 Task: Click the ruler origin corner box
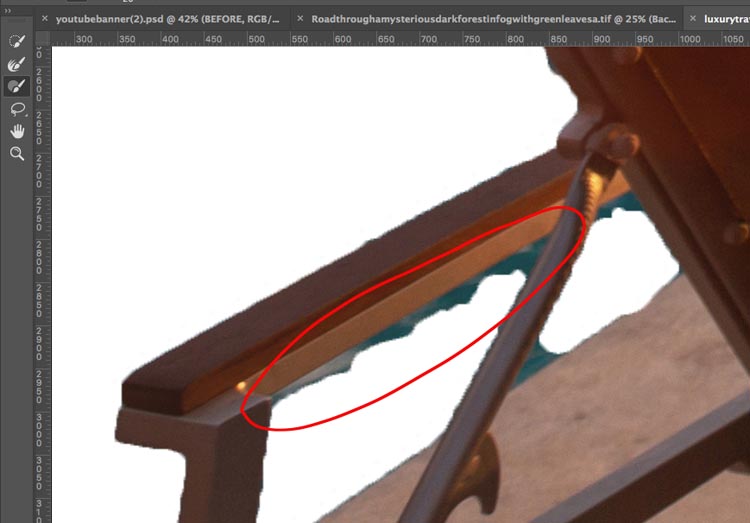click(43, 38)
